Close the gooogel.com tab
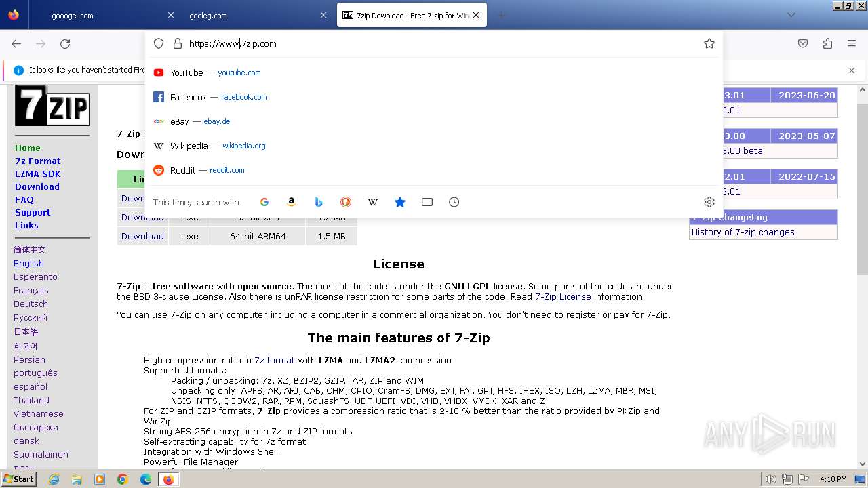The image size is (868, 488). coord(171,15)
